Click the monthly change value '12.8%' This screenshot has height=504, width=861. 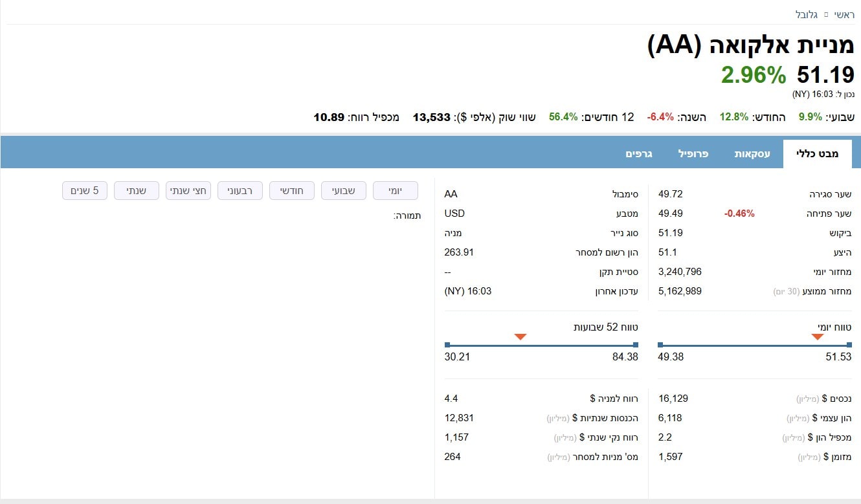click(x=734, y=117)
